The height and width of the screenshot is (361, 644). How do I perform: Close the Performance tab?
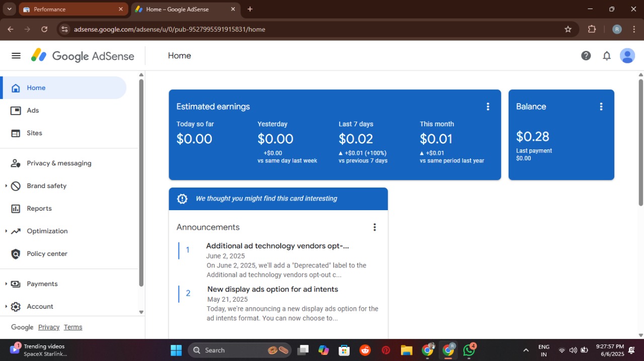121,9
